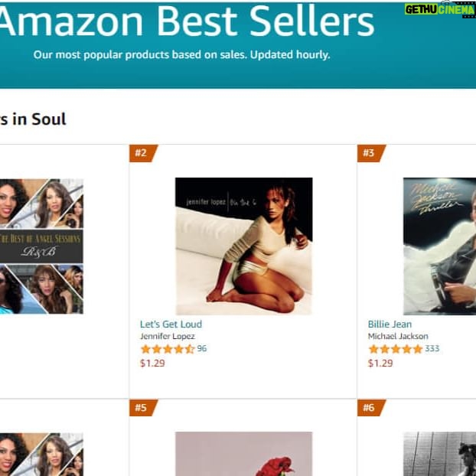476x476 pixels.
Task: Open the Let's Get Loud song link
Action: 171,324
